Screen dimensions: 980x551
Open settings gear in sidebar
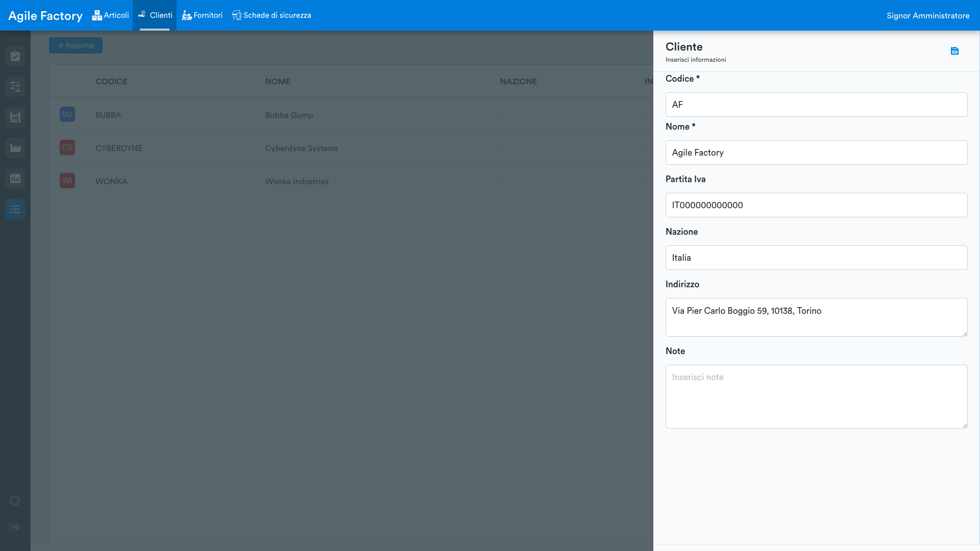[x=15, y=501]
